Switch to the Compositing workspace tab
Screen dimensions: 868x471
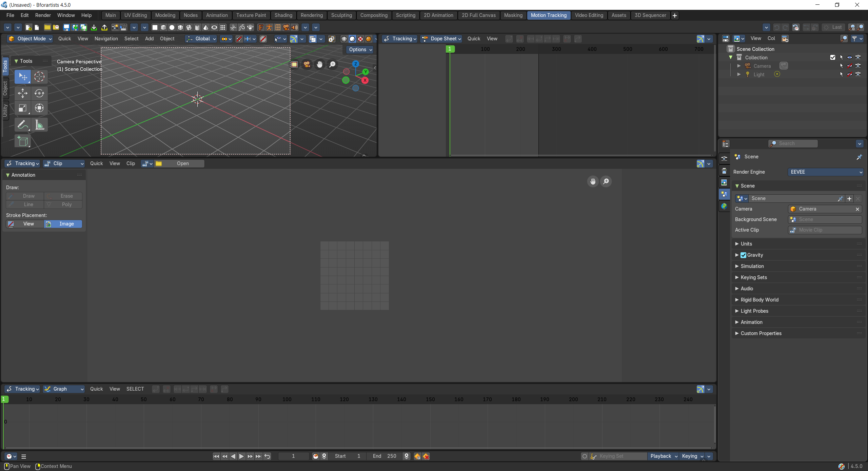click(374, 15)
